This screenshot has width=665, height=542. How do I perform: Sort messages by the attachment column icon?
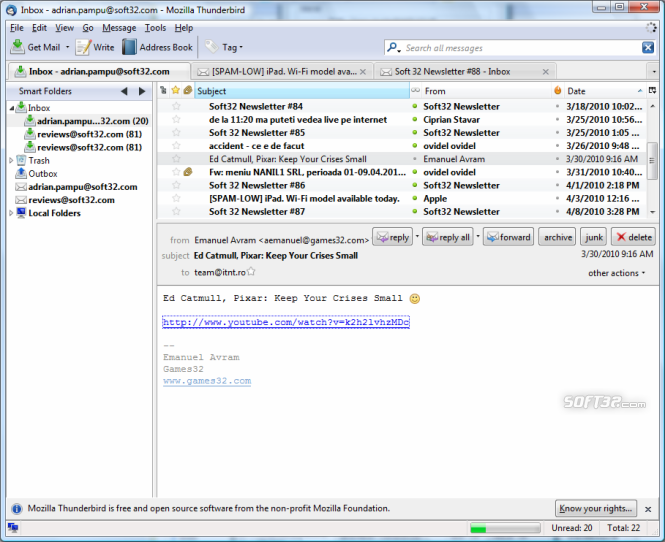click(187, 91)
